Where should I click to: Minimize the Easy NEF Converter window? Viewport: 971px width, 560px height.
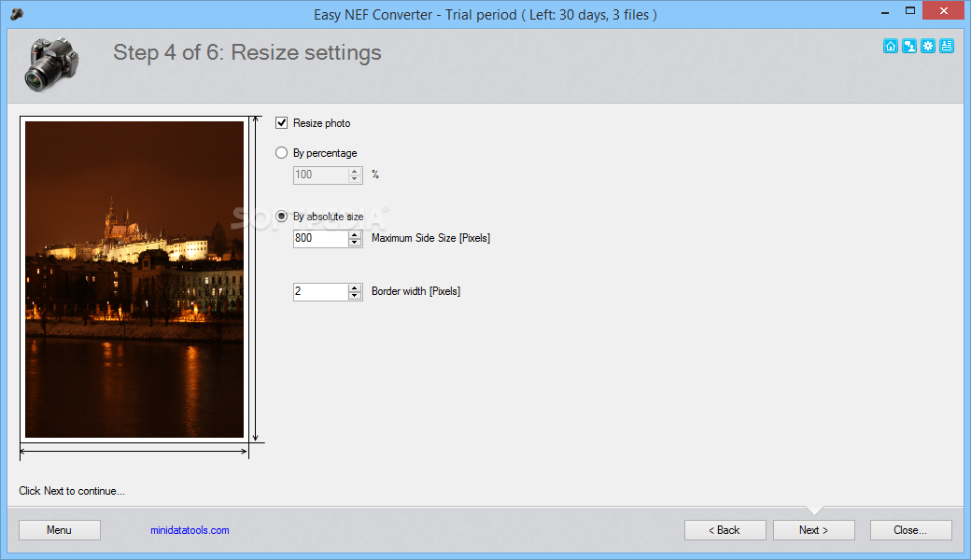[x=885, y=12]
